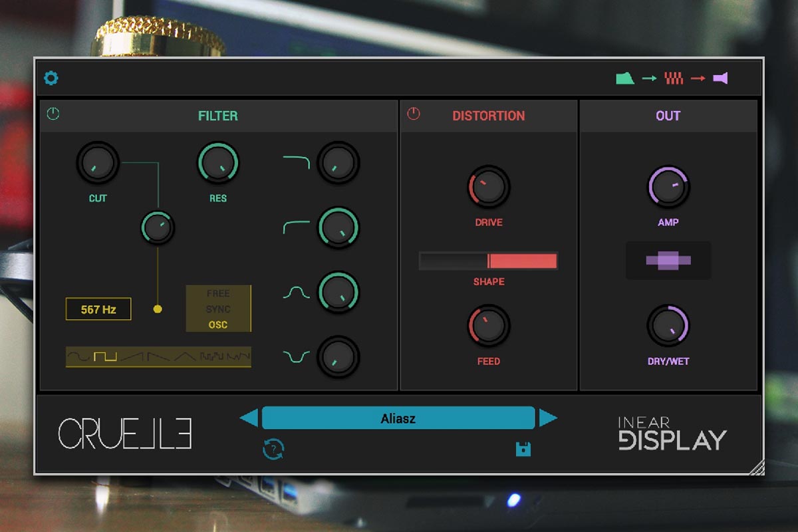Select the triangle LFO waveform
798x532 pixels.
coord(186,357)
